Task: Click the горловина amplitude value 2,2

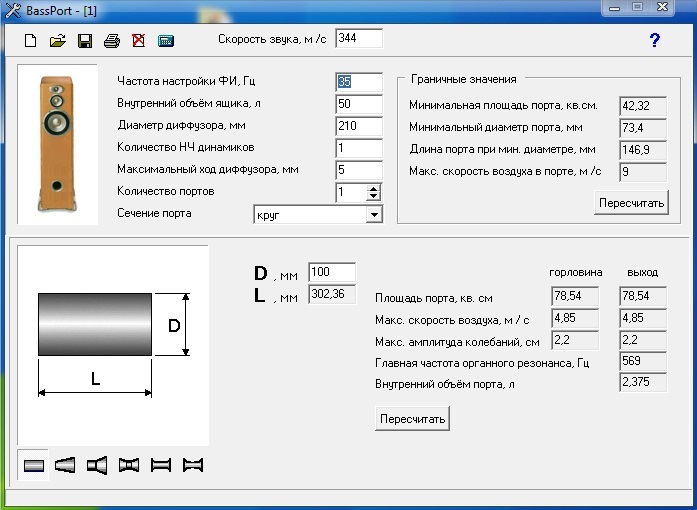Action: point(575,340)
